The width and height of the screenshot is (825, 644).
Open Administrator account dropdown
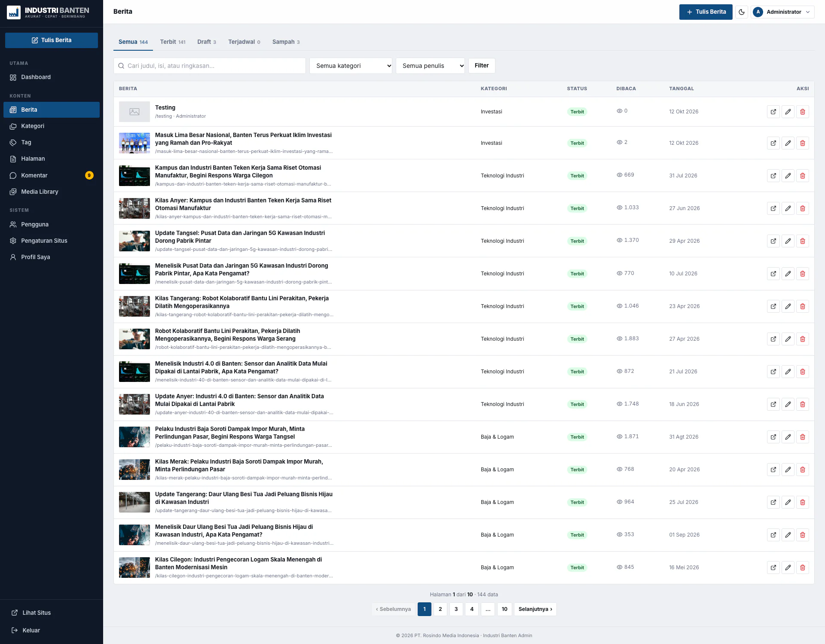[x=782, y=12]
